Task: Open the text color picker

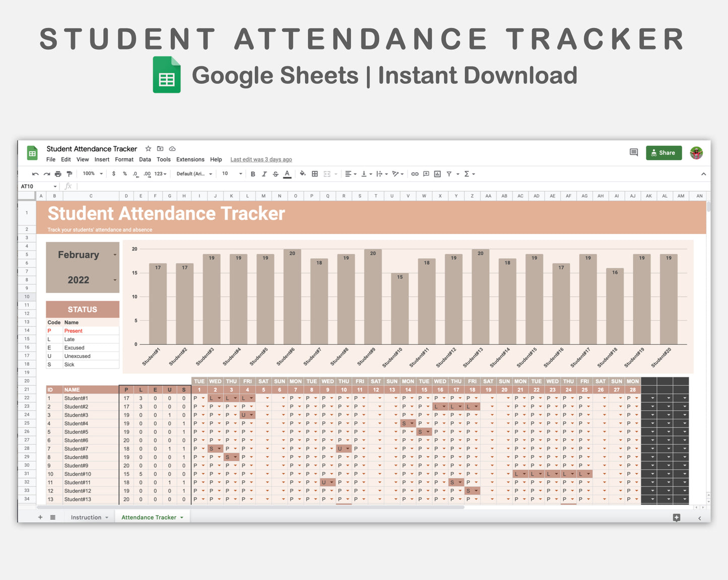Action: click(287, 174)
